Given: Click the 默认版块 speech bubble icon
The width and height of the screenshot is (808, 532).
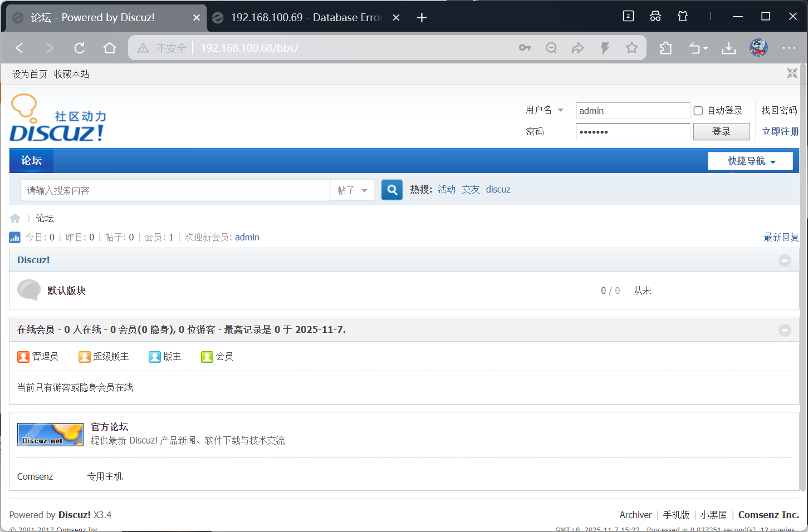Looking at the screenshot, I should 29,290.
